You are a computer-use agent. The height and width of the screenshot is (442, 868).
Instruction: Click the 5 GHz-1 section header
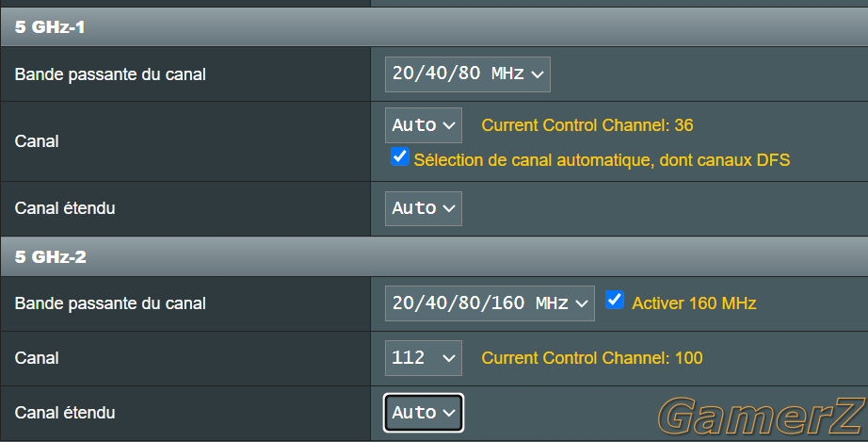[434, 26]
